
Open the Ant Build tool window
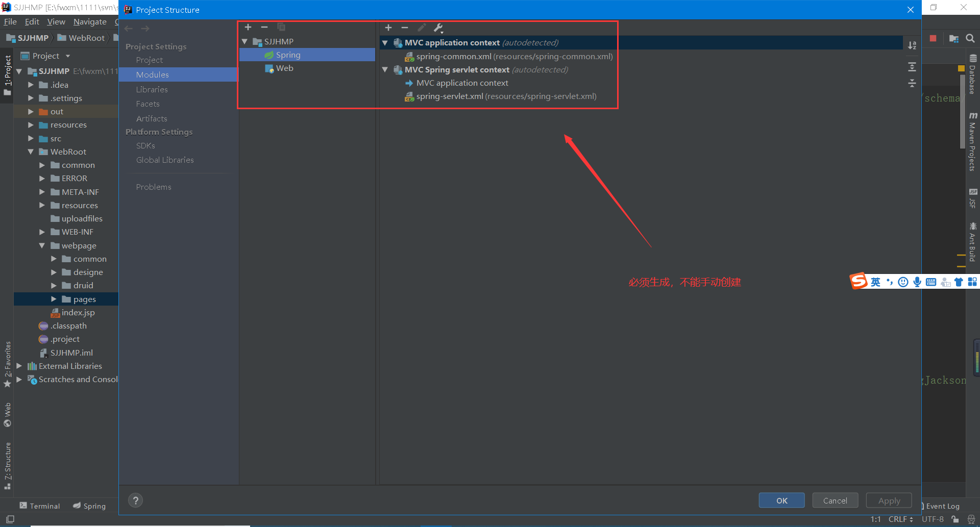coord(973,242)
